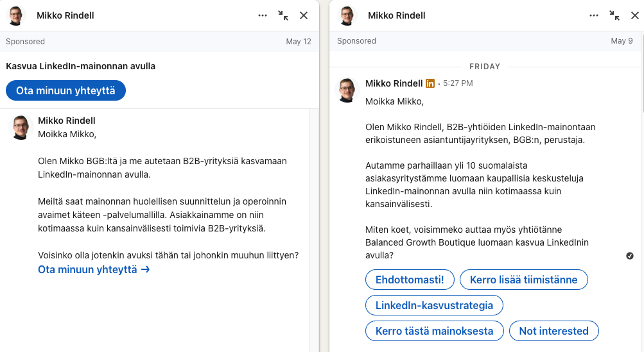Click the LinkedIn badge next to sender name
Screen dimensions: 644x352
(430, 83)
